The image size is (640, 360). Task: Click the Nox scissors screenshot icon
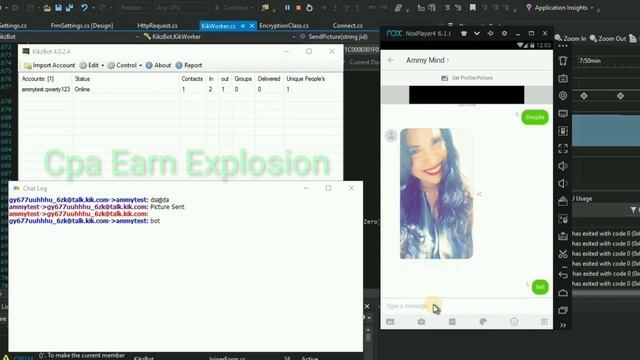pyautogui.click(x=563, y=254)
